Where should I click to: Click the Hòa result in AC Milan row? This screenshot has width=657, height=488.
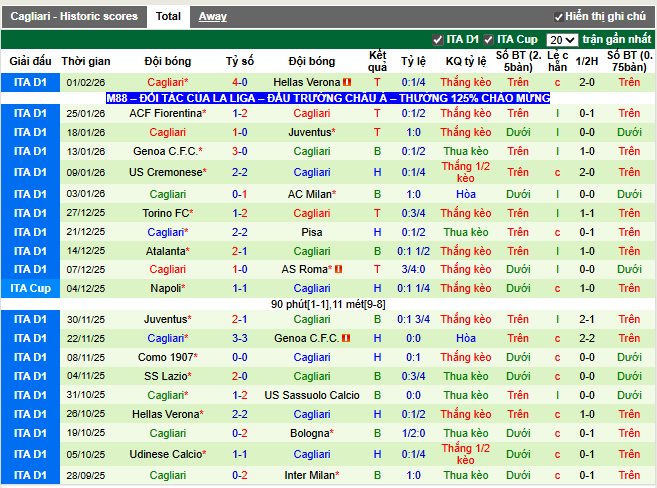point(466,194)
